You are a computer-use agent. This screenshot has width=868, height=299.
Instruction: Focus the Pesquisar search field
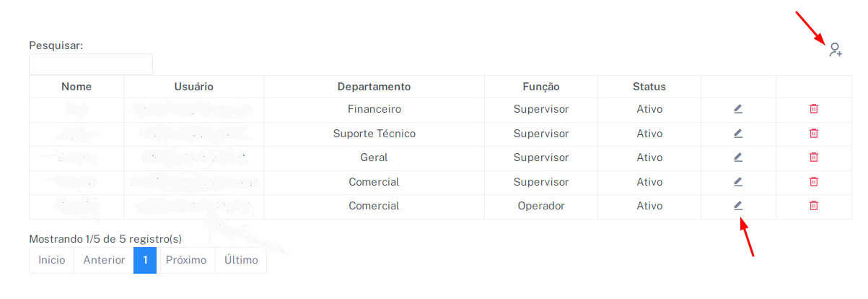click(x=91, y=64)
